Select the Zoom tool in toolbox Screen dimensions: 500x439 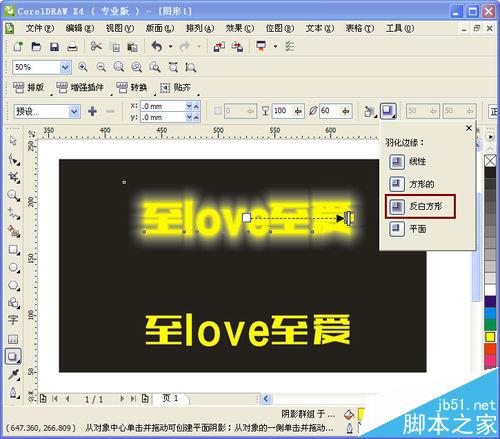point(14,195)
